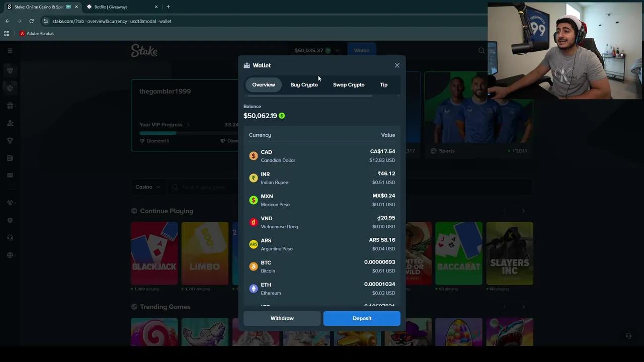Click the Indian Rupee INR icon

point(254,178)
